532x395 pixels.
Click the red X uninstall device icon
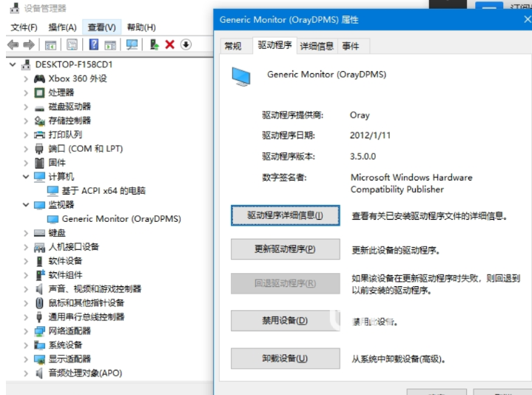pos(169,45)
